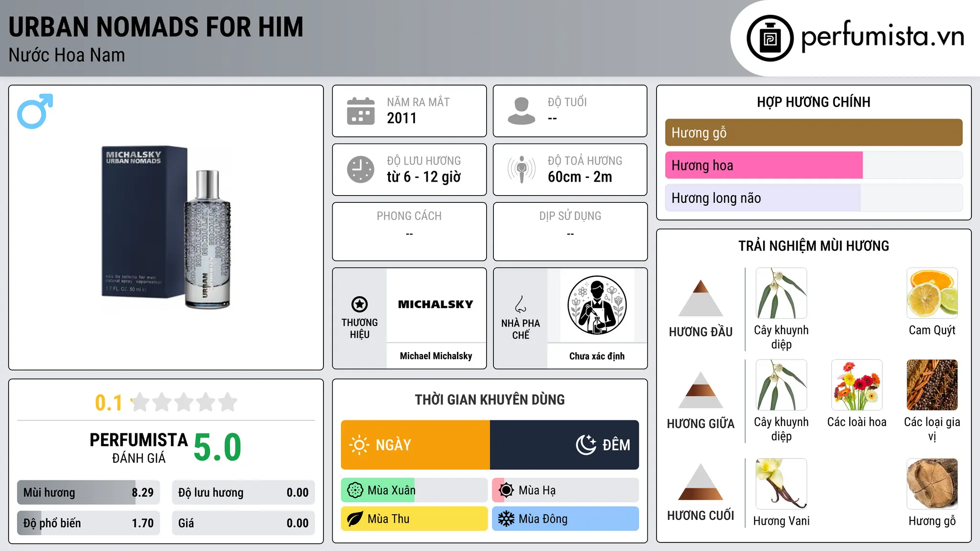Click the sun icon in the Ngày bar
The image size is (980, 551).
[359, 445]
